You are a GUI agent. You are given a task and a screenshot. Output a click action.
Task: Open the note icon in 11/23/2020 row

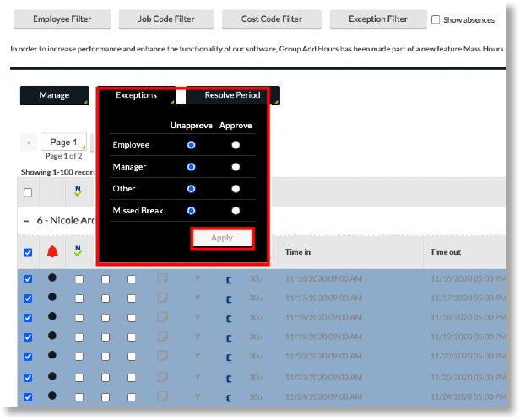pyautogui.click(x=162, y=377)
